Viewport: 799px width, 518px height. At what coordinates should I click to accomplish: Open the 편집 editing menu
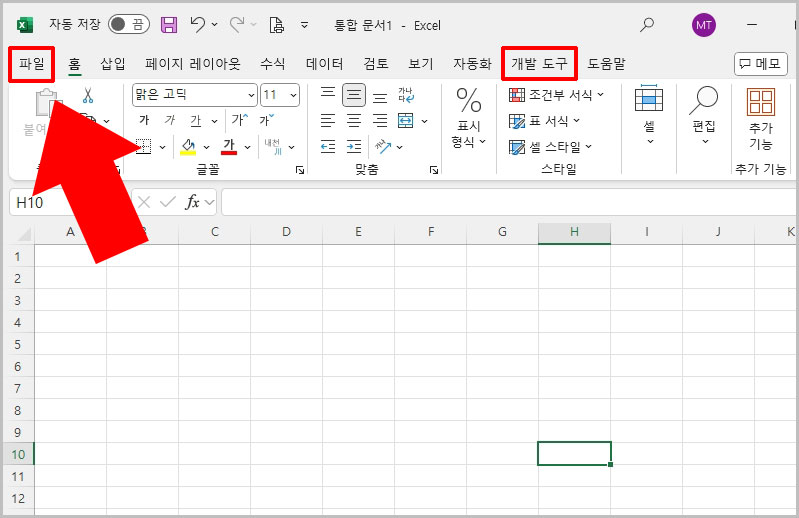tap(704, 115)
